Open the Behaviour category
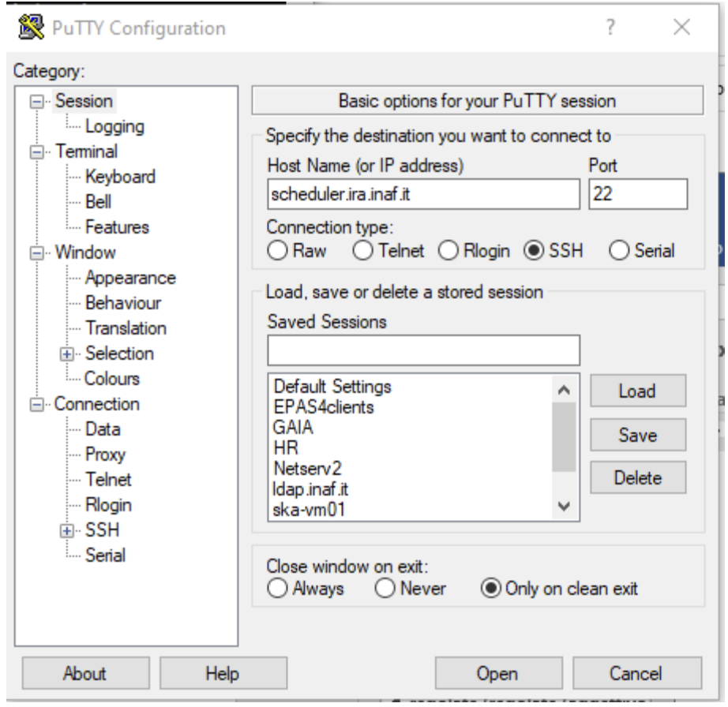 (x=123, y=303)
